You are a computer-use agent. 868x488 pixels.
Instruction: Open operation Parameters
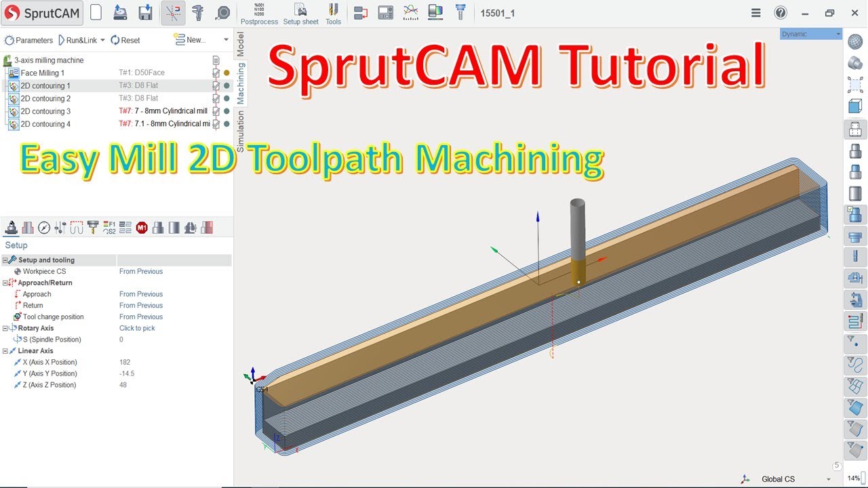point(28,40)
